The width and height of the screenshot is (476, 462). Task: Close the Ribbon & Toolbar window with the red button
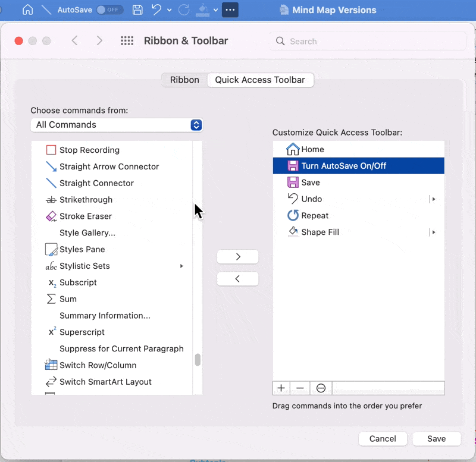coord(19,40)
